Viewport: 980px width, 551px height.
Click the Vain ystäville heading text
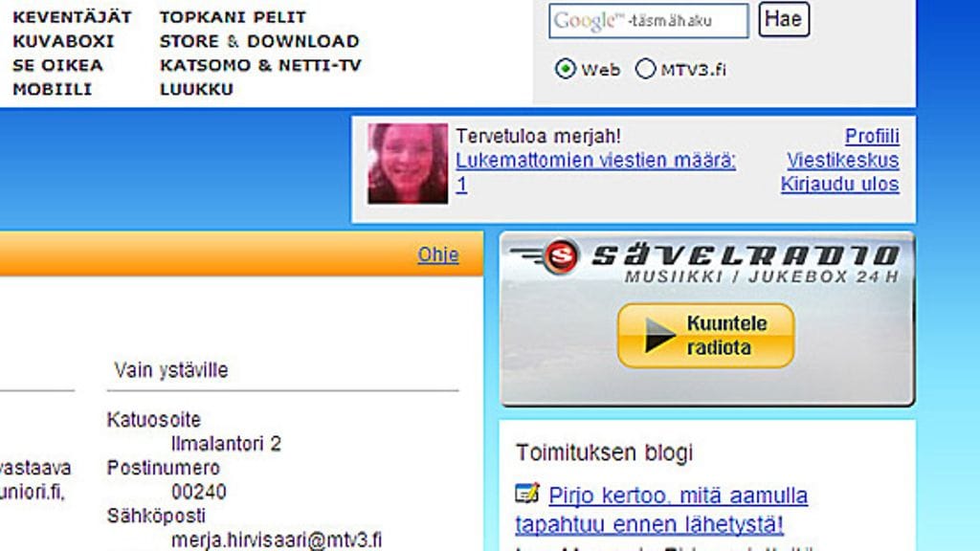[170, 370]
